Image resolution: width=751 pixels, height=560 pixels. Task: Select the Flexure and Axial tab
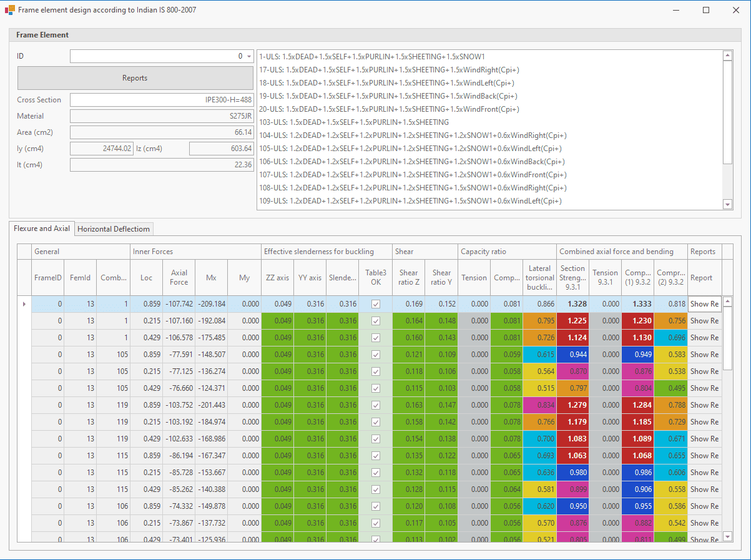point(42,228)
